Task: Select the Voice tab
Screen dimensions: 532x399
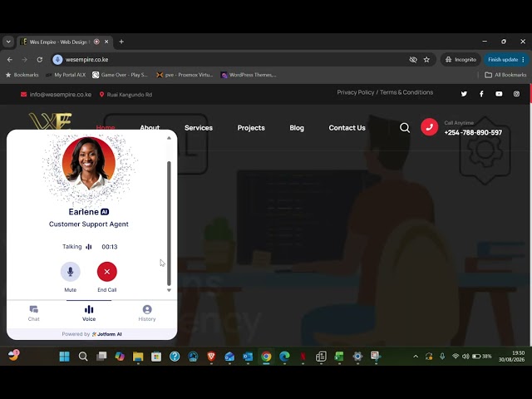Action: (x=89, y=313)
